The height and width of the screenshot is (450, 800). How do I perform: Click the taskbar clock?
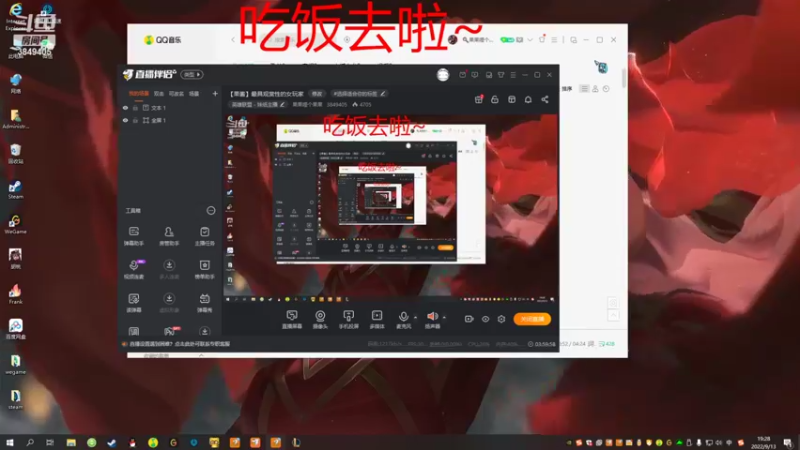click(763, 442)
